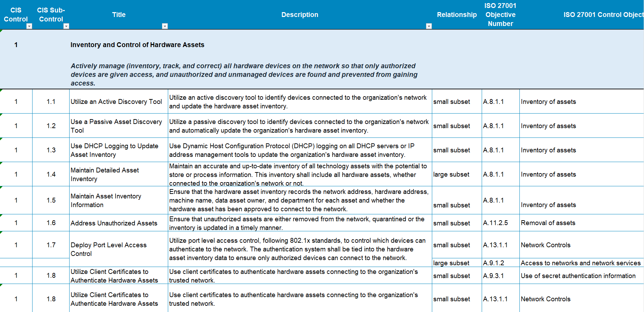
Task: Select sub-control cell 1.4
Action: [x=51, y=174]
